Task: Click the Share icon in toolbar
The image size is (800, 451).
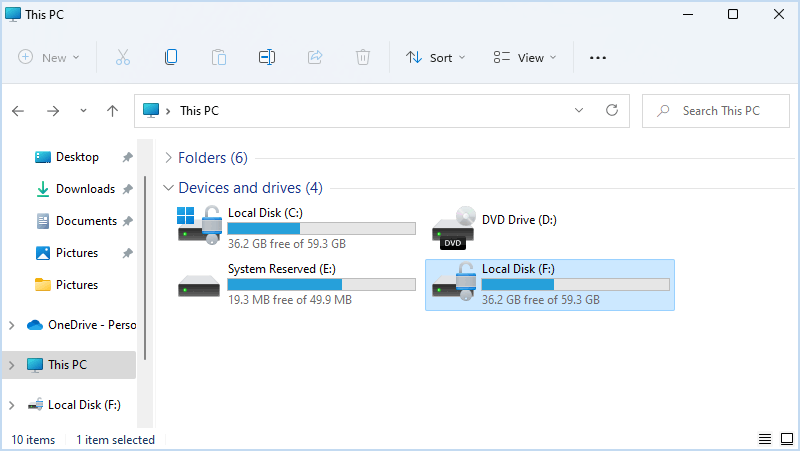Action: coord(315,57)
